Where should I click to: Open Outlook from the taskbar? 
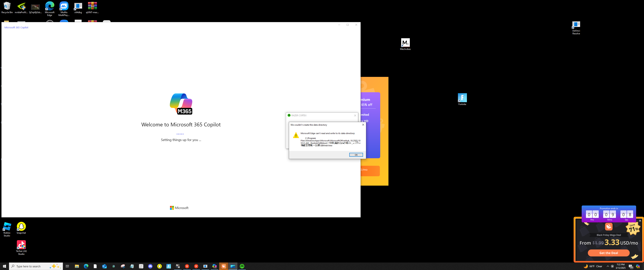pyautogui.click(x=104, y=266)
